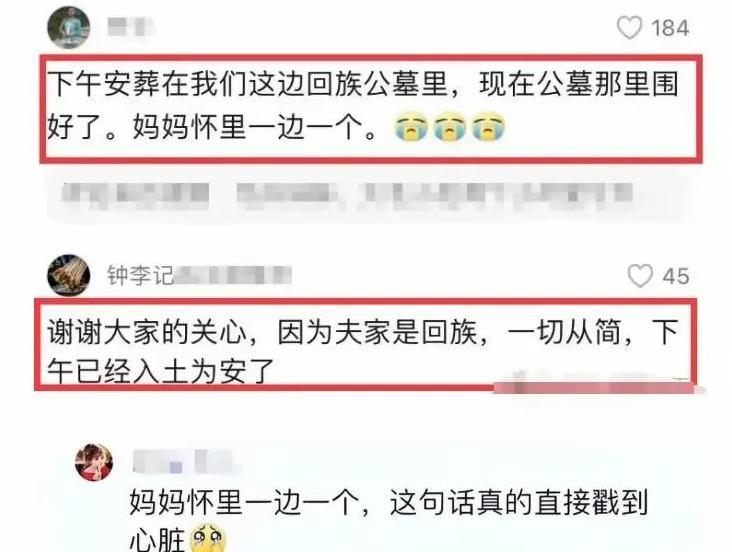The image size is (732, 552).
Task: Click the 45 like count number
Action: [676, 276]
